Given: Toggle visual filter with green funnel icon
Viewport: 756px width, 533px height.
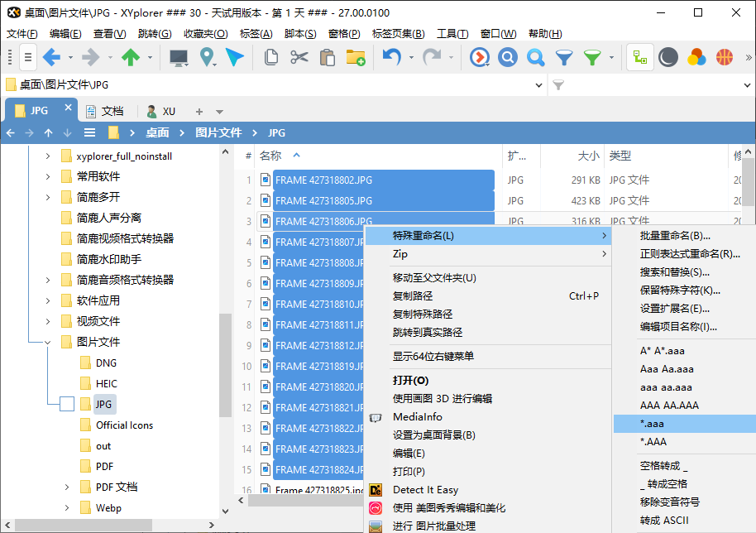Looking at the screenshot, I should point(591,57).
